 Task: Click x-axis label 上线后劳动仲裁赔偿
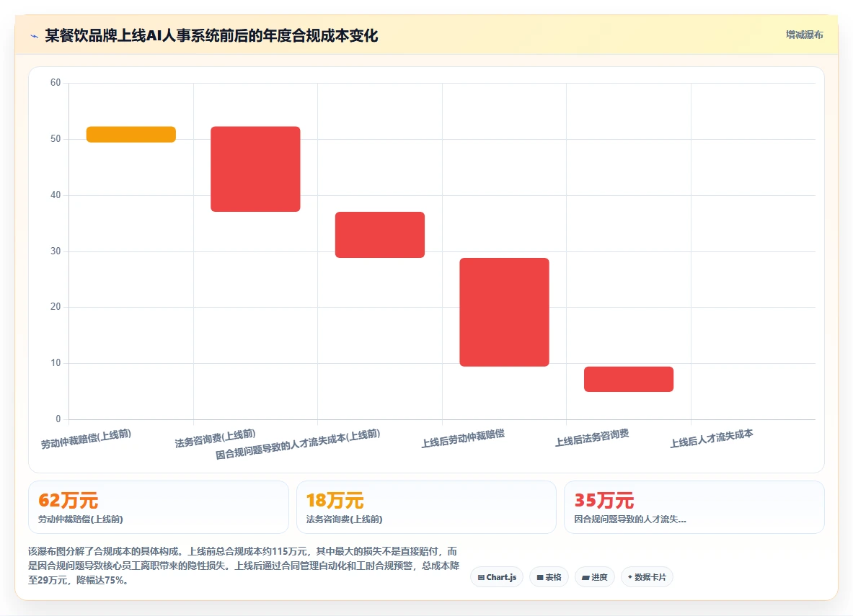(x=463, y=438)
